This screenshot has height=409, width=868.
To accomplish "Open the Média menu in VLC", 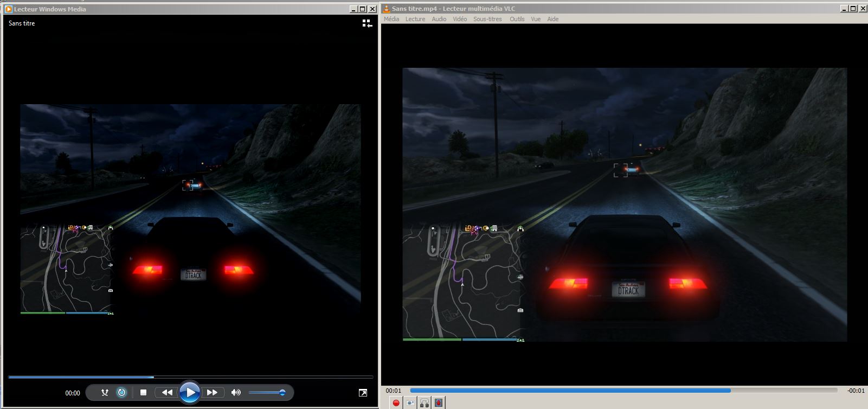I will click(x=391, y=19).
